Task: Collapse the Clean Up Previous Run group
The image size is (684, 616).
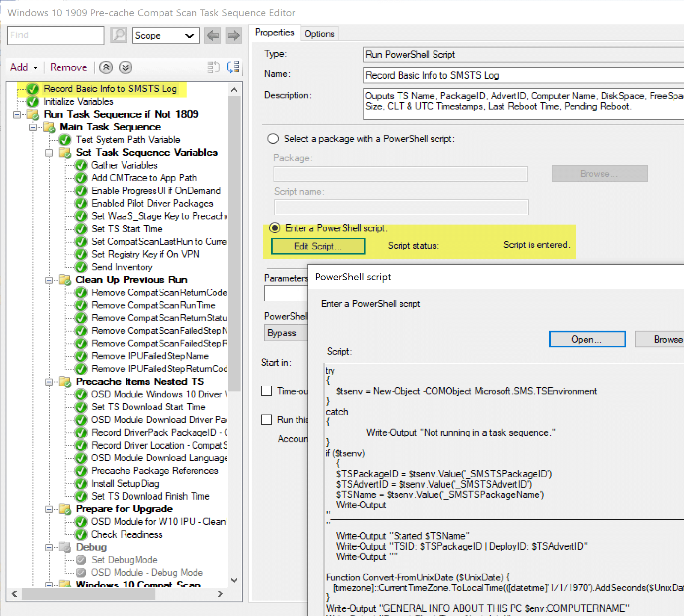Action: click(x=49, y=280)
